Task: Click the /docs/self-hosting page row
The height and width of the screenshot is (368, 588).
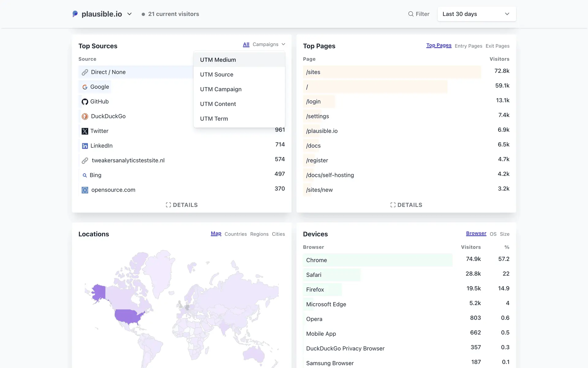Action: click(330, 175)
